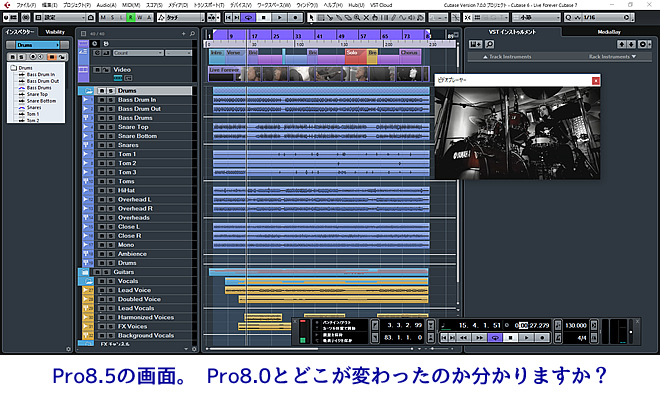The image size is (660, 400).
Task: Toggle Snap on/off icon
Action: pos(468,18)
